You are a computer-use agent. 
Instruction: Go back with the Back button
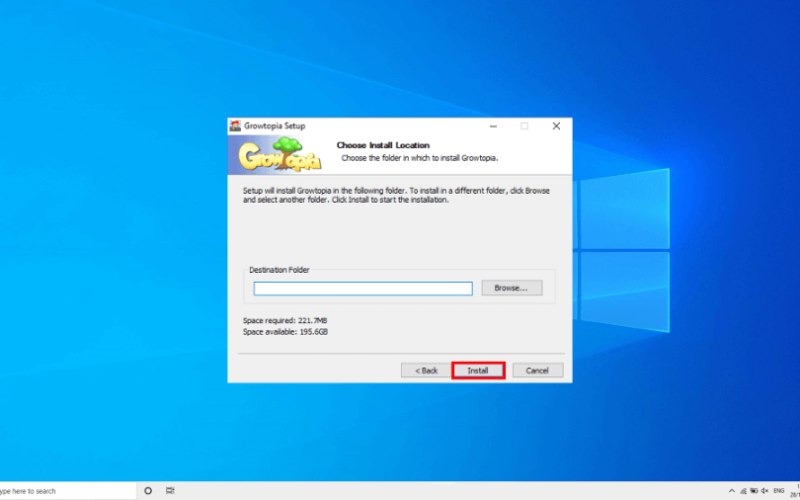(x=426, y=370)
